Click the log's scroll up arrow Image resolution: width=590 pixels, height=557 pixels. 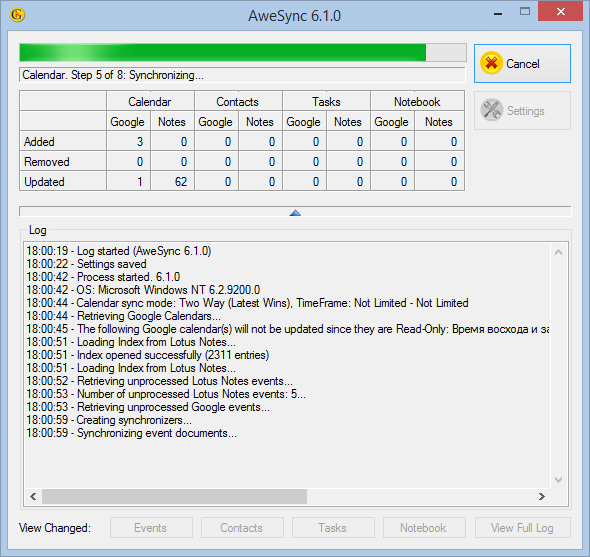(x=558, y=253)
